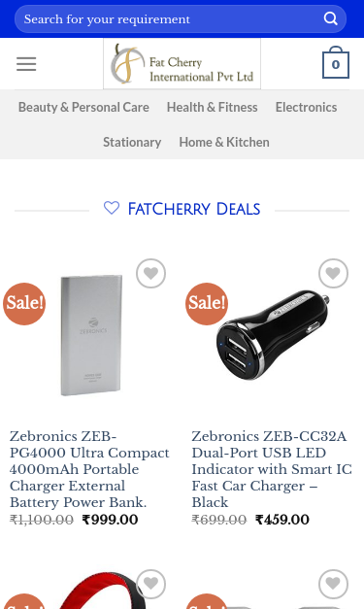Click the Sale badge on car charger

tap(207, 304)
